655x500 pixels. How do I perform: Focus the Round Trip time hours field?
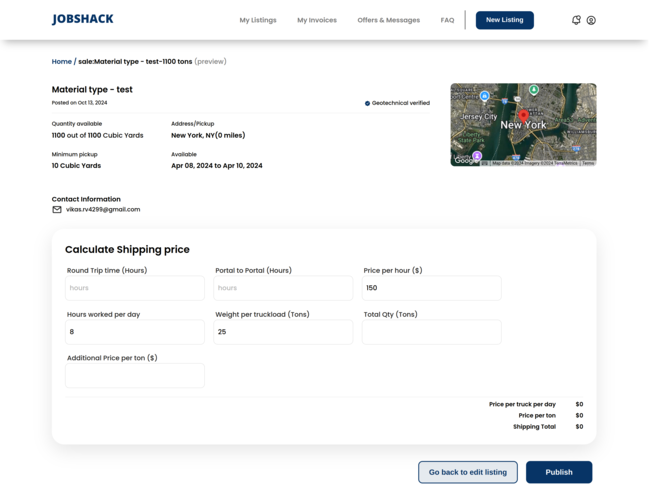click(135, 288)
